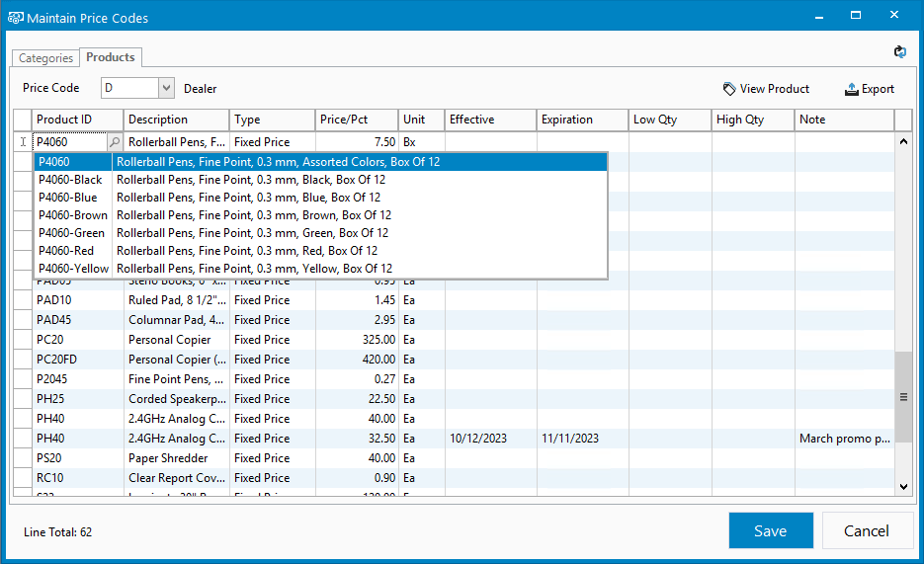This screenshot has height=564, width=924.
Task: Click the View Product tag icon
Action: tap(729, 89)
